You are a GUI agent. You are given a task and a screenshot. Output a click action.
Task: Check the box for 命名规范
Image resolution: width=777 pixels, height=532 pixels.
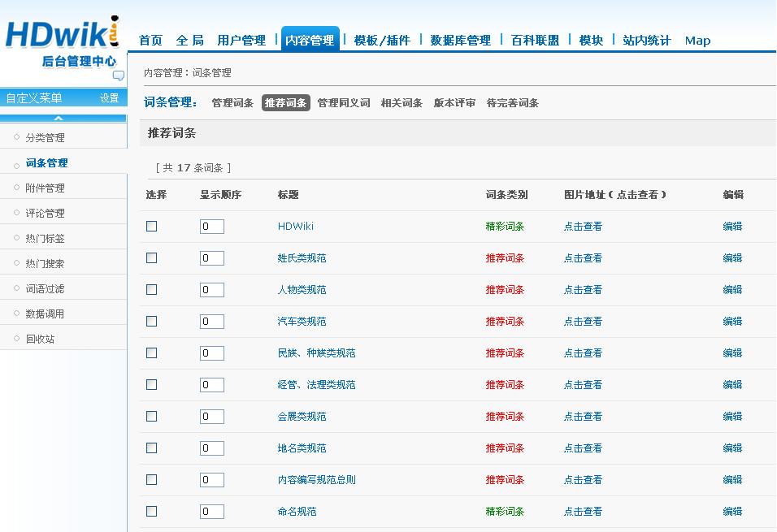152,512
